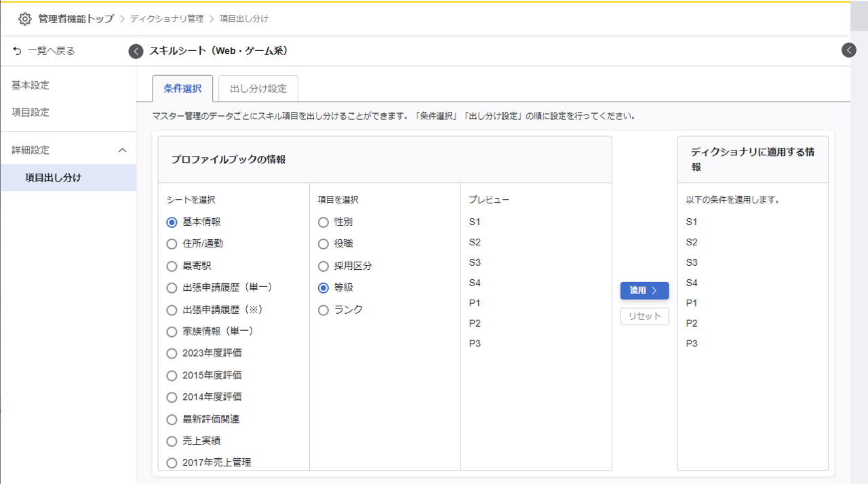Open ディクショナリ管理 breadcrumb link

[x=167, y=19]
